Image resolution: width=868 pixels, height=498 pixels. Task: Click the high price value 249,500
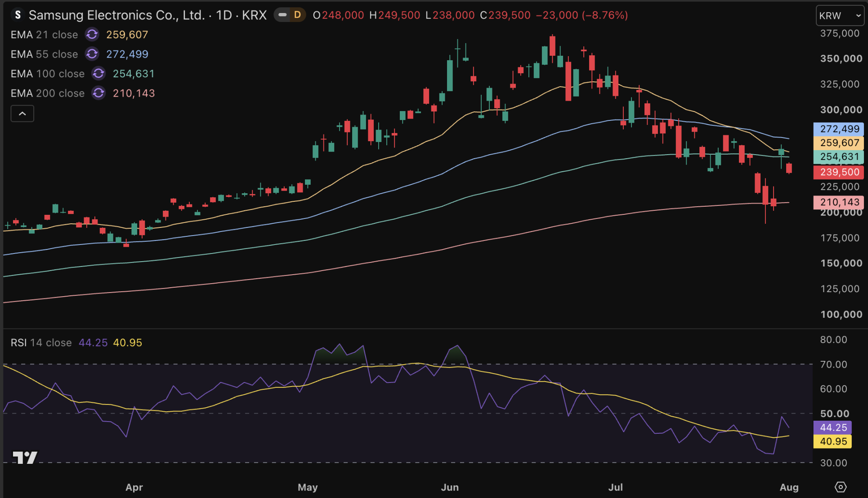(x=399, y=15)
